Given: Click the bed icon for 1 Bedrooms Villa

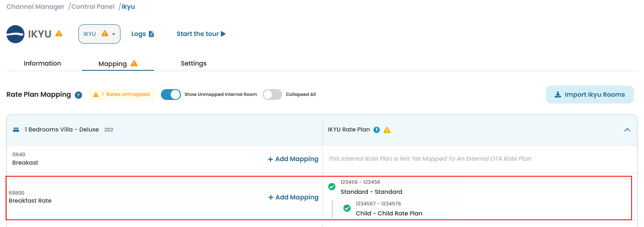Looking at the screenshot, I should pyautogui.click(x=16, y=130).
